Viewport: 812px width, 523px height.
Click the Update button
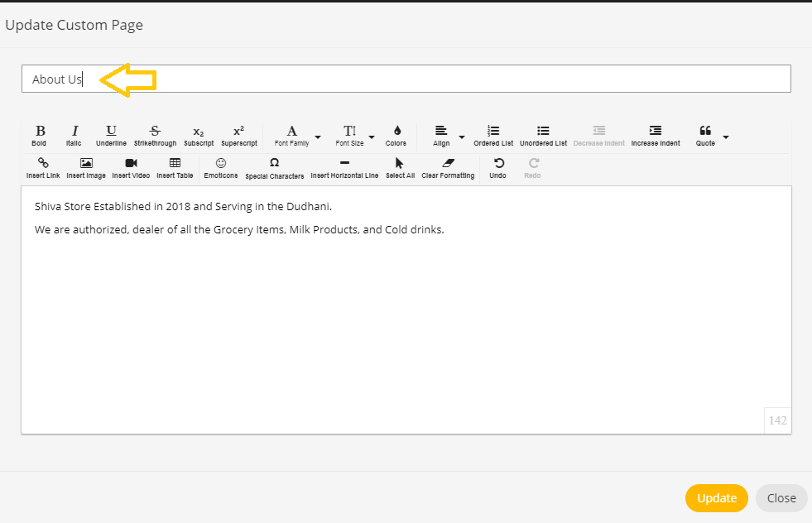pos(717,498)
